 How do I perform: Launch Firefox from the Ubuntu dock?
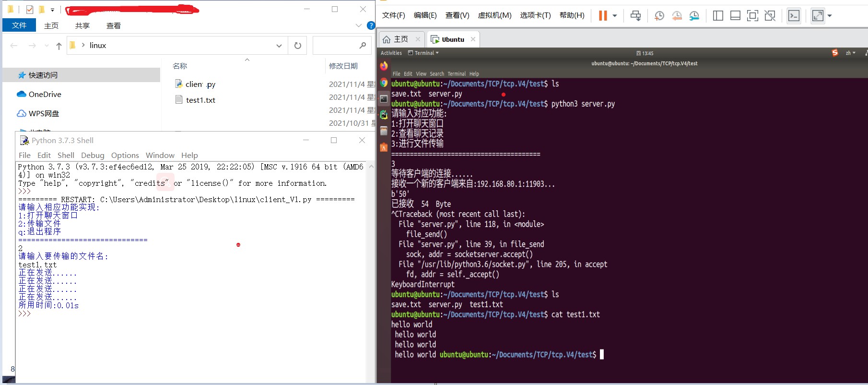(x=384, y=66)
